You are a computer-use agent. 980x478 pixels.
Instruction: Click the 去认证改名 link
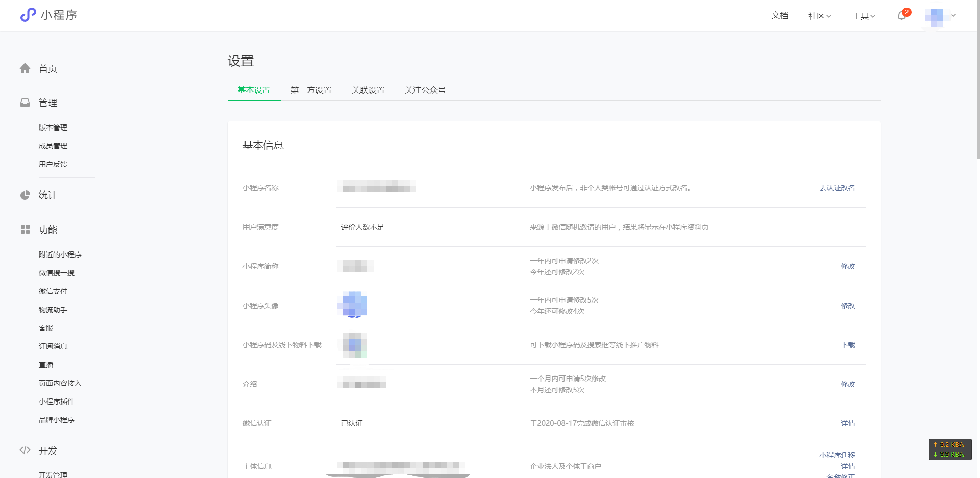click(x=837, y=188)
